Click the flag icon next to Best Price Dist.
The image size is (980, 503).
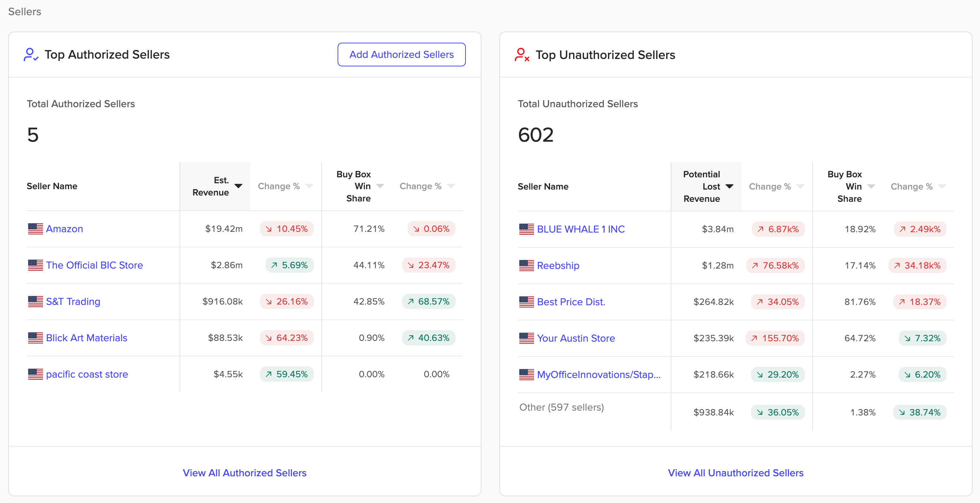[x=526, y=302]
